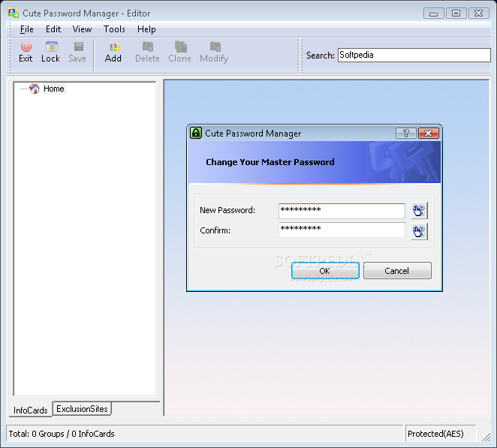The height and width of the screenshot is (448, 497).
Task: Open the Help menu
Action: pos(146,29)
